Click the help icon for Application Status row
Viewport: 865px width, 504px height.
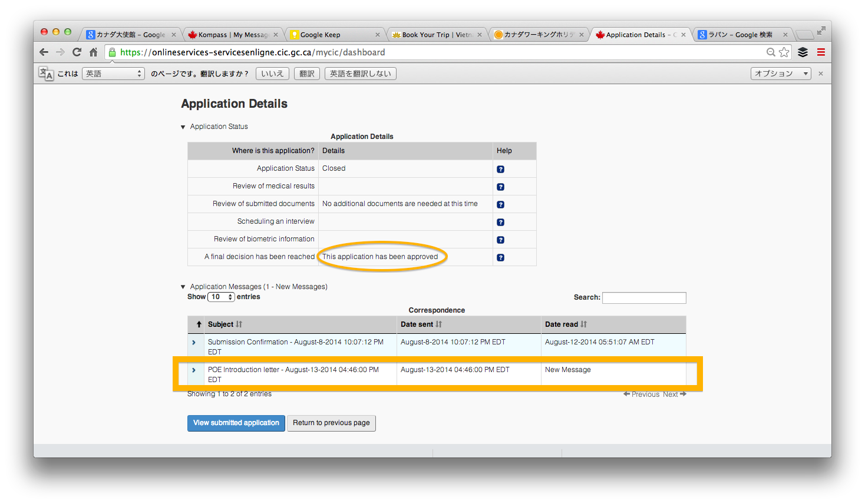[x=500, y=169]
